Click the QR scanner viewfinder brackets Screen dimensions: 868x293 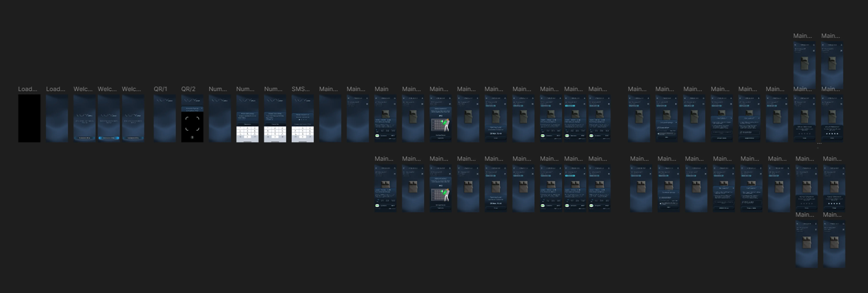(192, 123)
